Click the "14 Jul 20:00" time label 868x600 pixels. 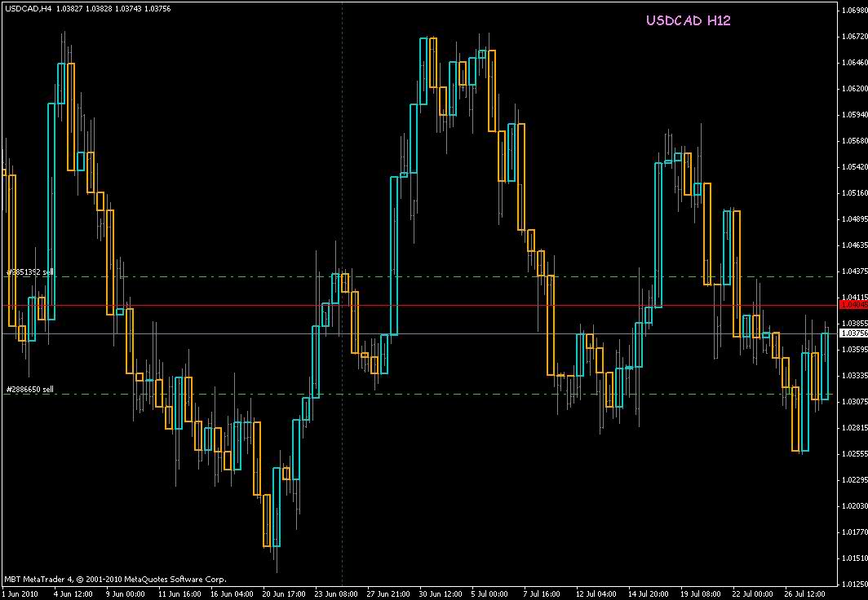(x=650, y=594)
